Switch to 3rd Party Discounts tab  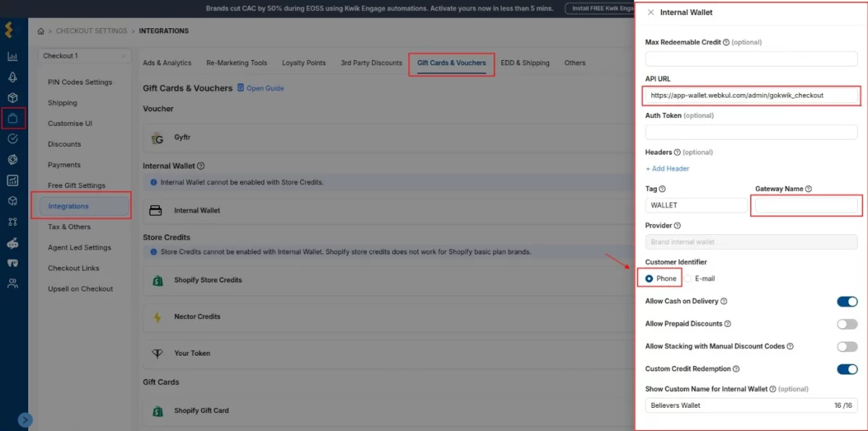[x=371, y=63]
